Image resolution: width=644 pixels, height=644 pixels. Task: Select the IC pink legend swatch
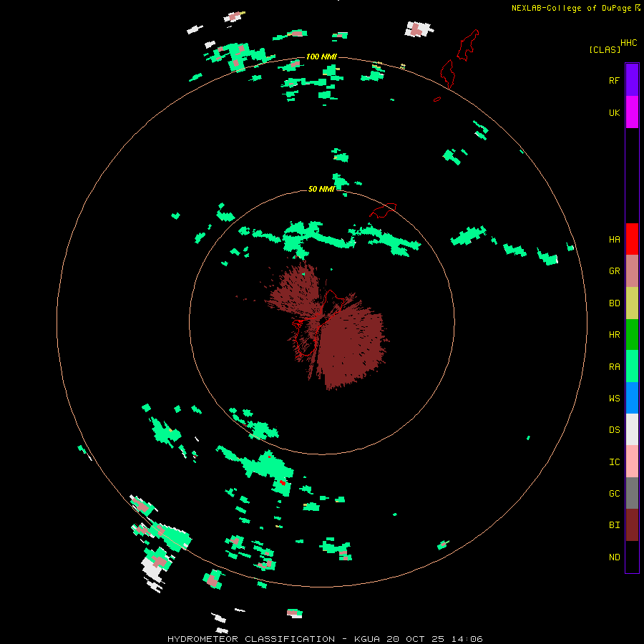tap(632, 462)
